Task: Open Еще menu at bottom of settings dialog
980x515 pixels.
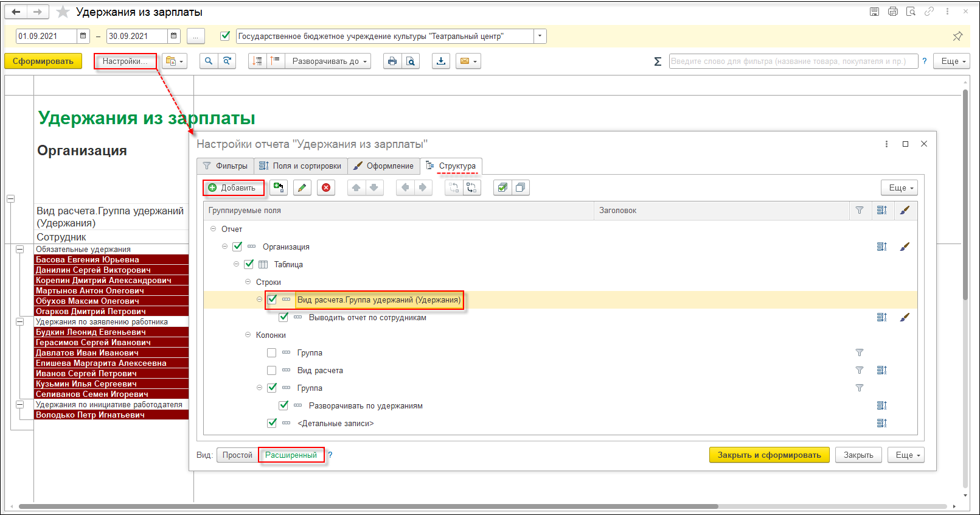Action: tap(906, 455)
